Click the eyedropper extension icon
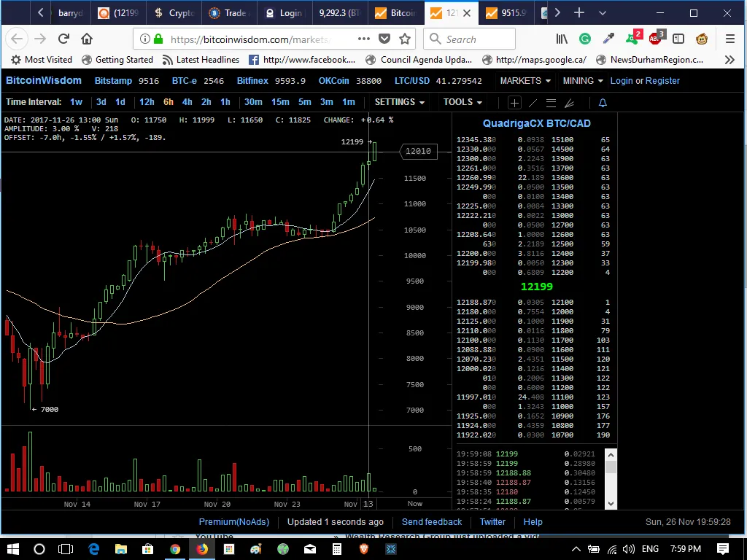 click(x=608, y=39)
